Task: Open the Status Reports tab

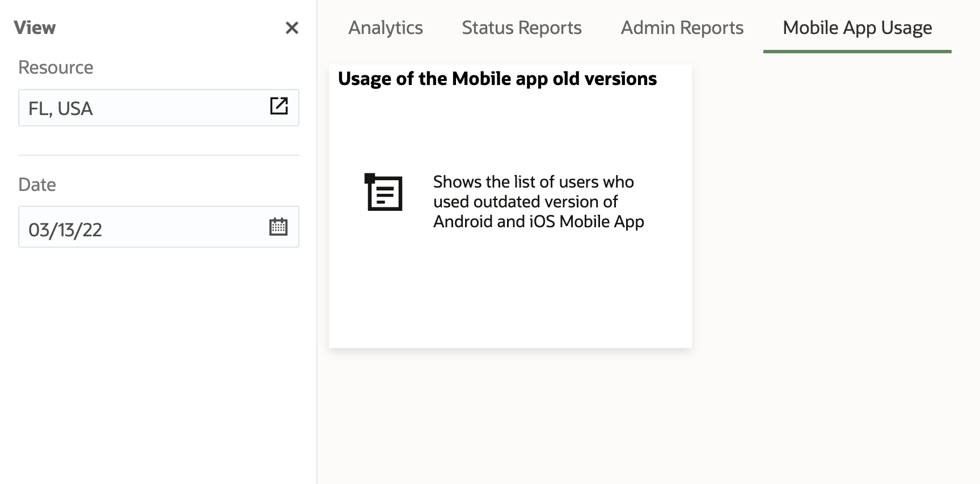Action: click(522, 28)
